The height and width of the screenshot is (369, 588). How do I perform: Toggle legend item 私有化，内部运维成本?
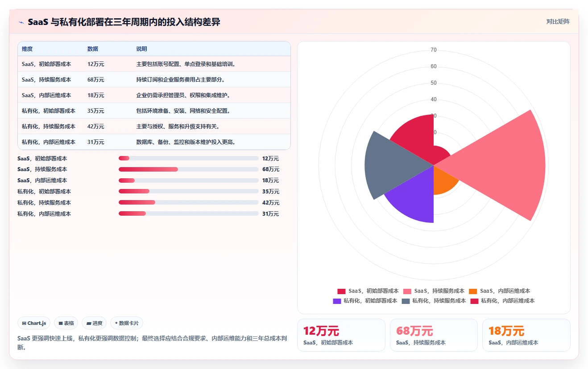(502, 301)
